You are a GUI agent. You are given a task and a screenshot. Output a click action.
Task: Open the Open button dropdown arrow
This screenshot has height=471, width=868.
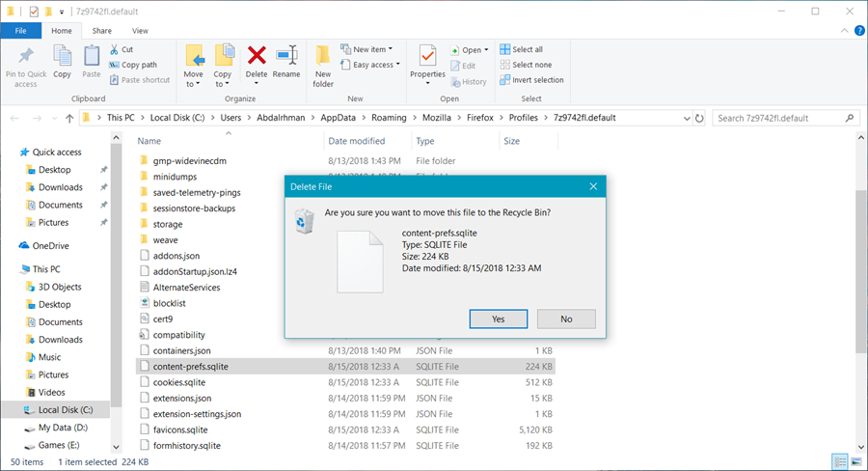click(x=486, y=50)
